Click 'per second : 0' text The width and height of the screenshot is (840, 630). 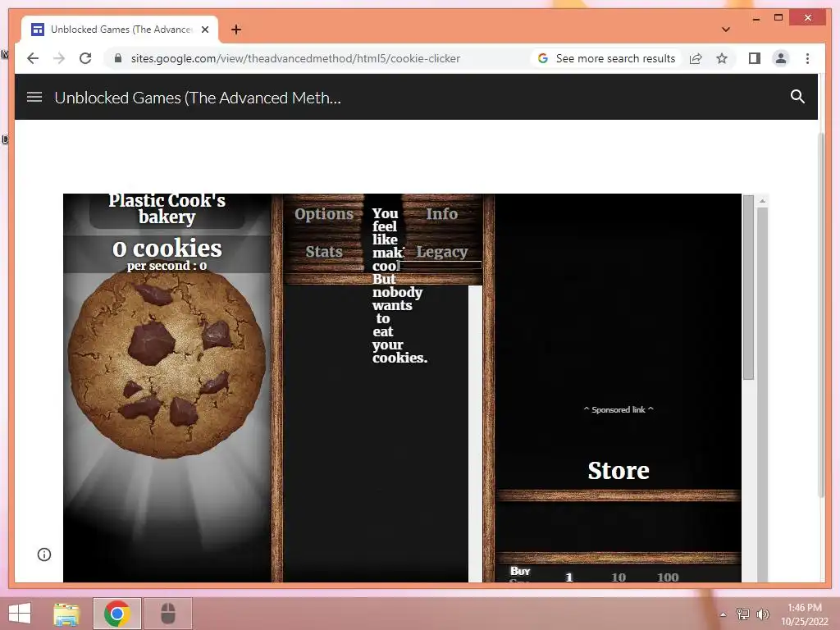(x=167, y=266)
